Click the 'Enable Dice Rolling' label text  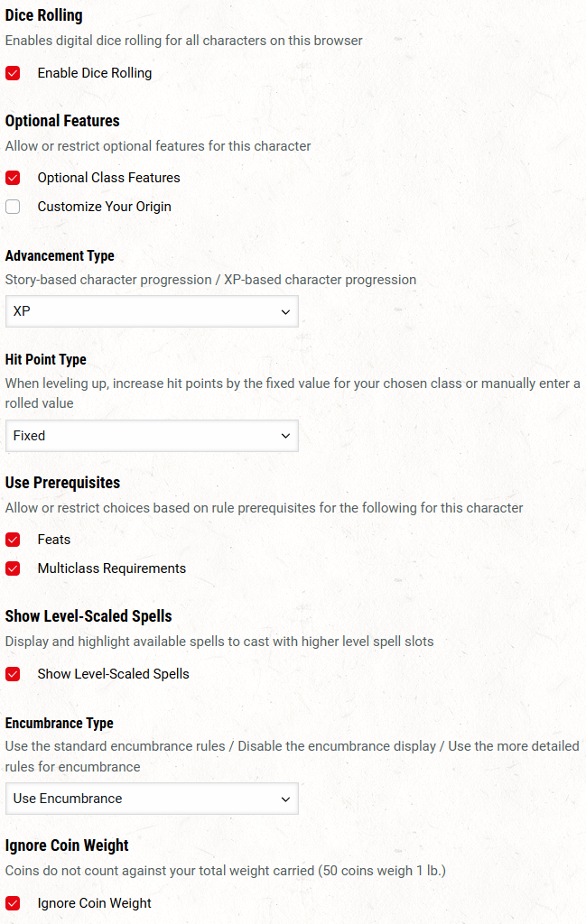95,73
